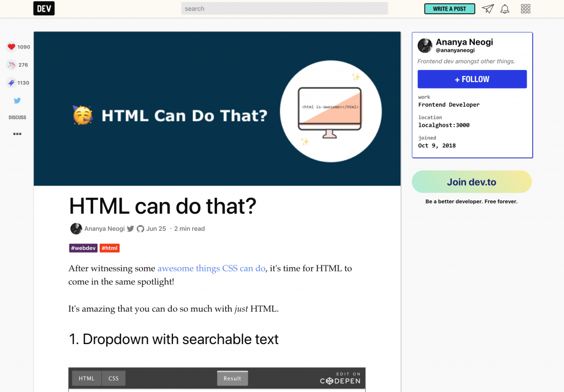Click WRITE A POST

coord(449,9)
